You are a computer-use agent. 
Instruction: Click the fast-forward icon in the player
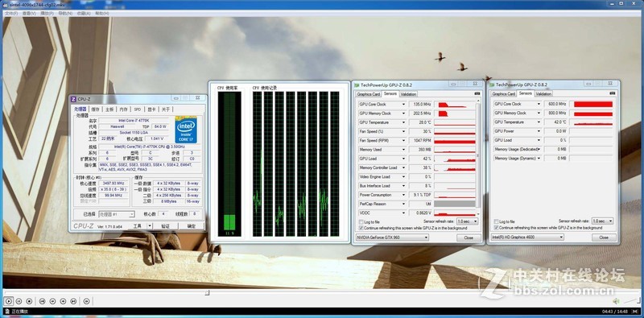click(x=63, y=301)
